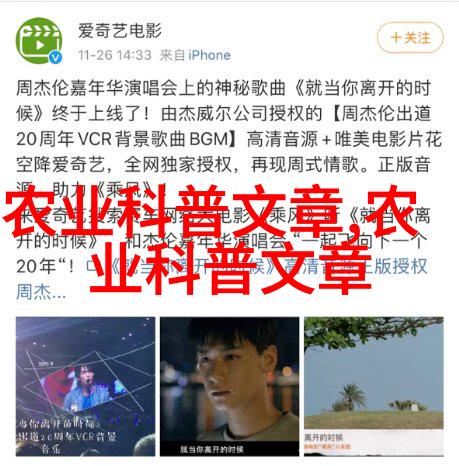
Task: Tap the truncated 周杰… link text
Action: point(41,292)
